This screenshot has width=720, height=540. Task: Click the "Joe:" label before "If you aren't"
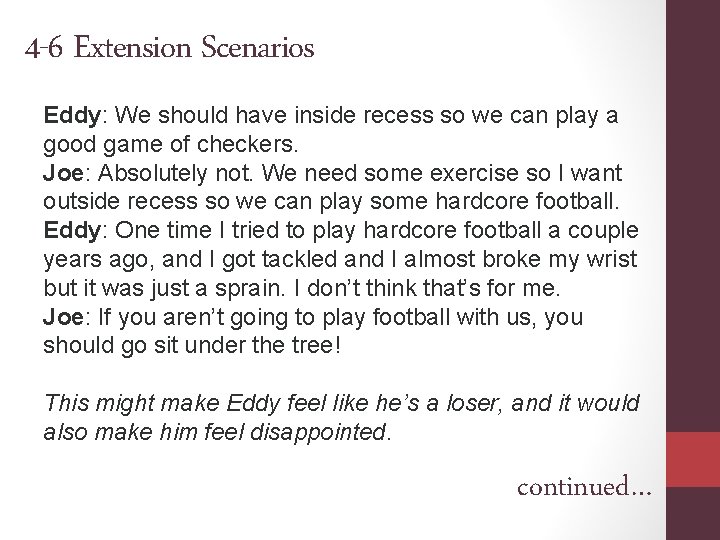pos(63,317)
